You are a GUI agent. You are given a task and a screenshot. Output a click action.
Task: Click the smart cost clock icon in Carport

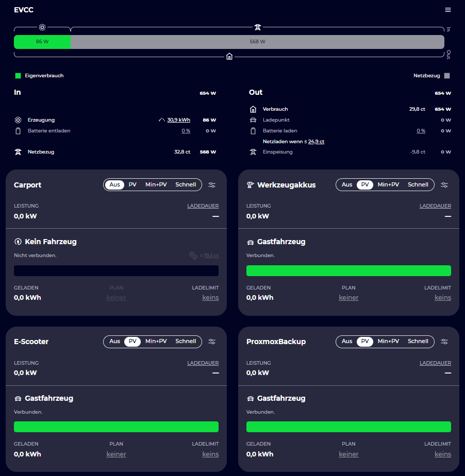193,256
